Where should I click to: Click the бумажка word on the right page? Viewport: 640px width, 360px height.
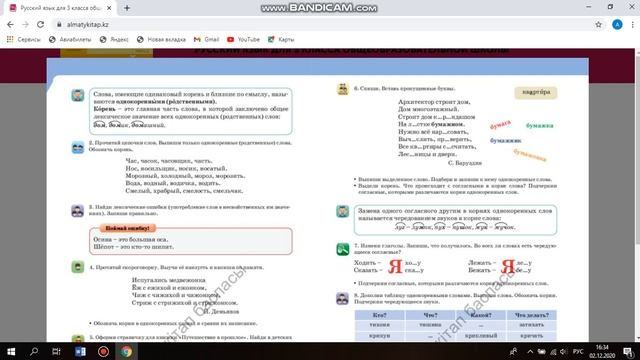coord(540,126)
